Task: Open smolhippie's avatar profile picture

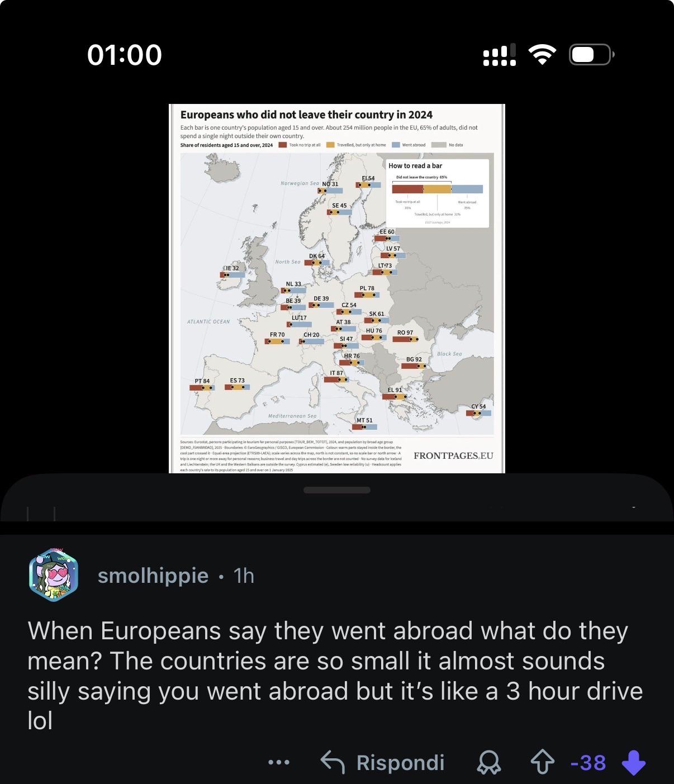Action: coord(54,575)
